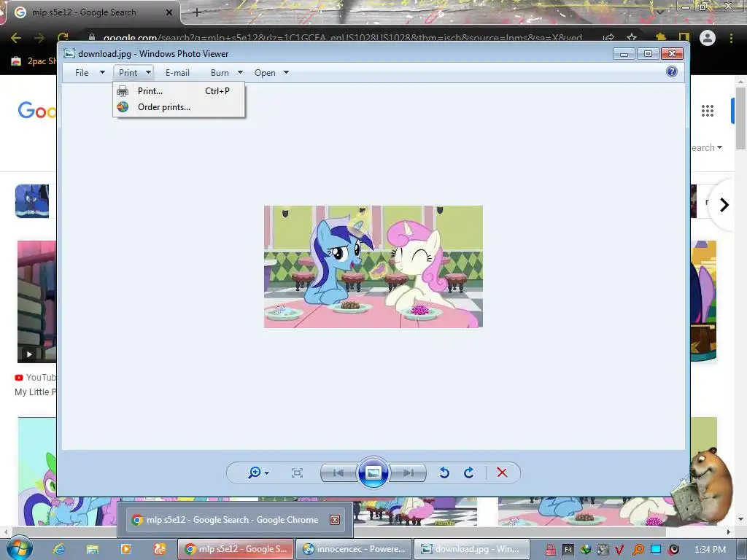The image size is (747, 560).
Task: Click the Google logo in Chrome
Action: pos(37,111)
